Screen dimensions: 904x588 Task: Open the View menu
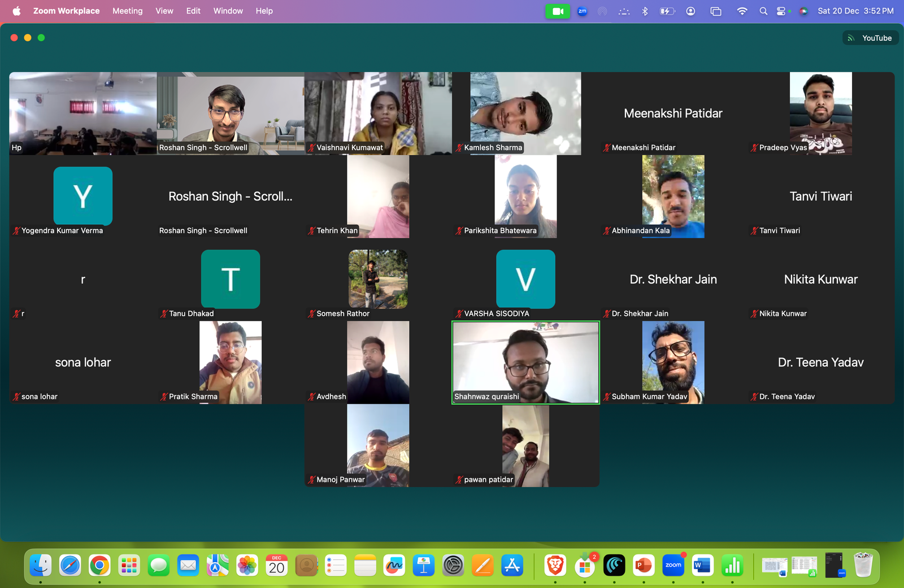click(x=164, y=11)
